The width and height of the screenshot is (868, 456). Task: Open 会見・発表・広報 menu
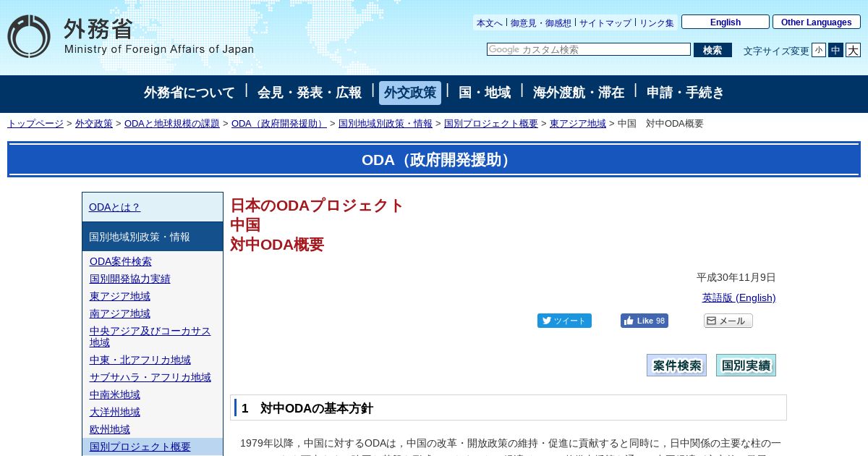pyautogui.click(x=310, y=93)
